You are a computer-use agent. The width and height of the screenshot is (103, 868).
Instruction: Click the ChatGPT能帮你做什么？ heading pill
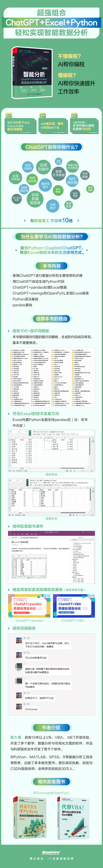point(51,147)
